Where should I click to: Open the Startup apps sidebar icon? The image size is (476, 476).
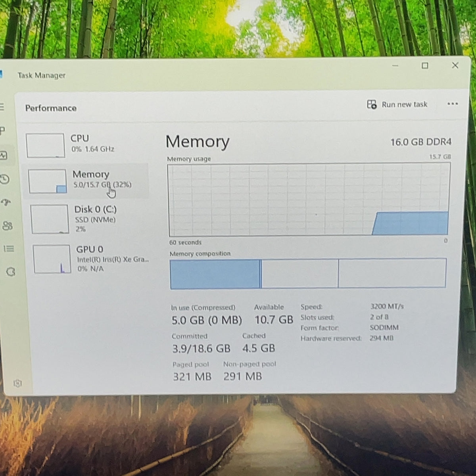6,202
